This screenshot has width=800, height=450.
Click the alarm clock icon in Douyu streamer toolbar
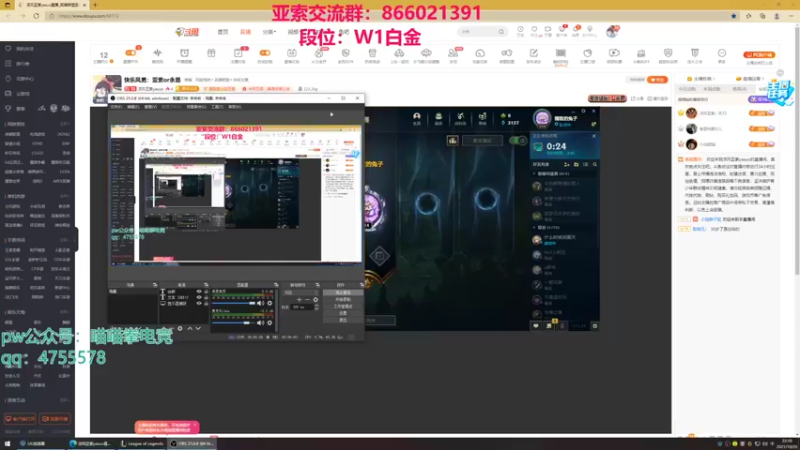[x=184, y=53]
